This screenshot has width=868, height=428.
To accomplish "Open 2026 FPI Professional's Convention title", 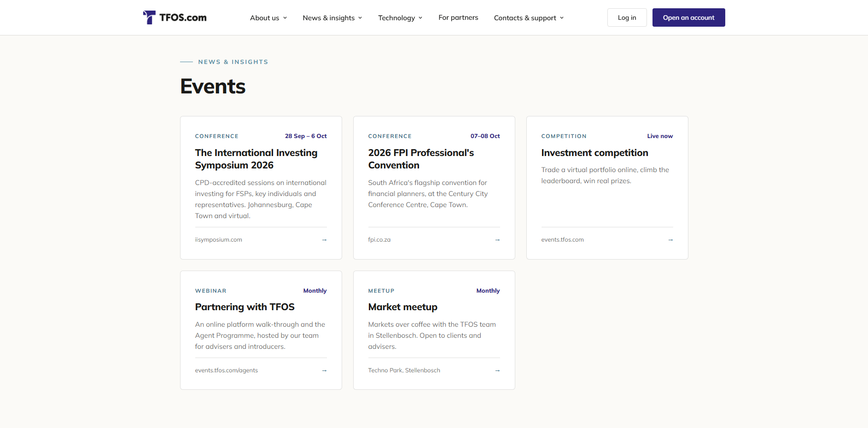I will click(x=421, y=159).
